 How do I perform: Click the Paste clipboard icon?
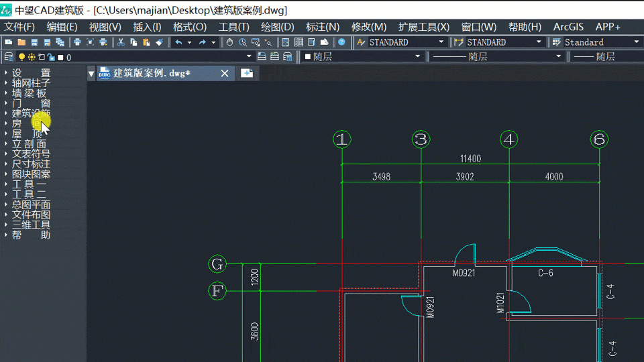click(x=146, y=42)
